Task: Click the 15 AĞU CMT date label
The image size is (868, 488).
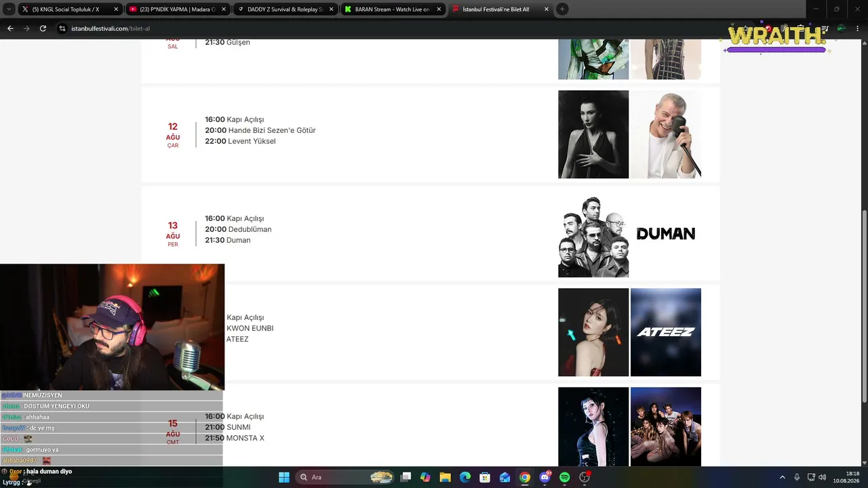Action: point(173,432)
